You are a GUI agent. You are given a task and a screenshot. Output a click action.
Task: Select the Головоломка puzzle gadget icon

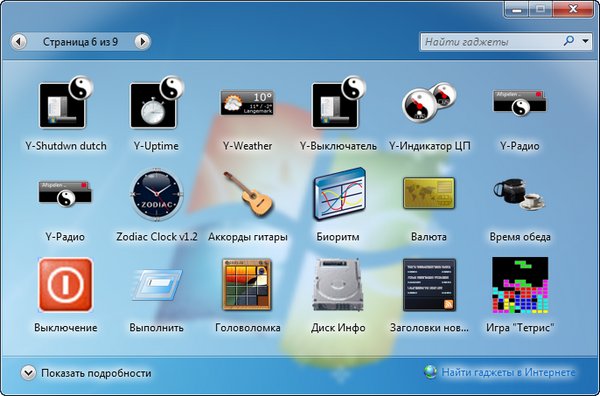pos(247,285)
